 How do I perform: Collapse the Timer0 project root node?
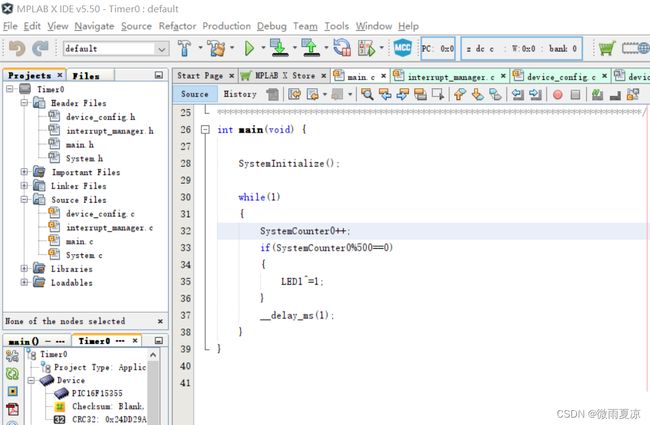tap(10, 89)
